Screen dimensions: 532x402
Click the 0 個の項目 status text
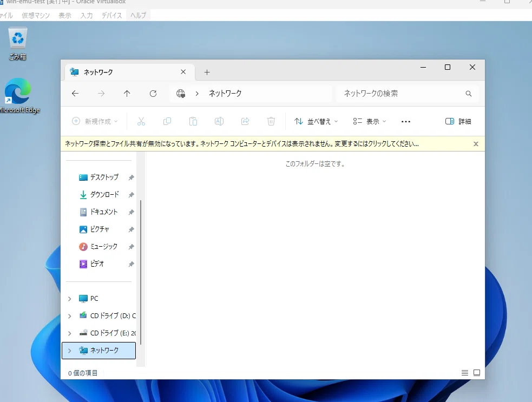83,373
